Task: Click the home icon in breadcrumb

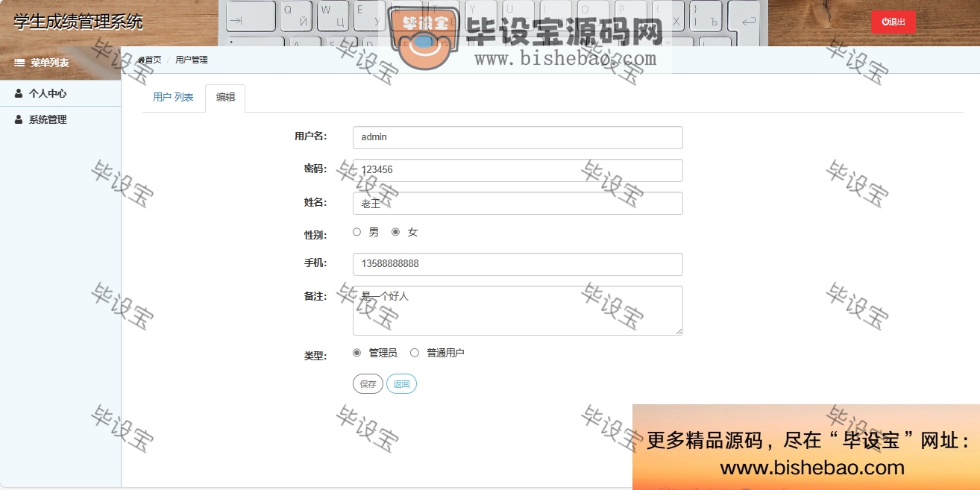Action: 141,60
